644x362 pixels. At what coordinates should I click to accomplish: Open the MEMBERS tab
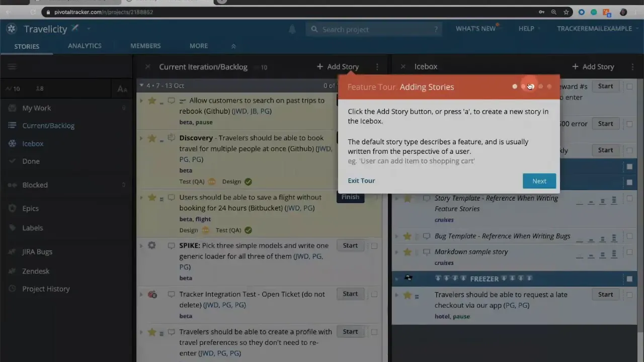coord(145,46)
